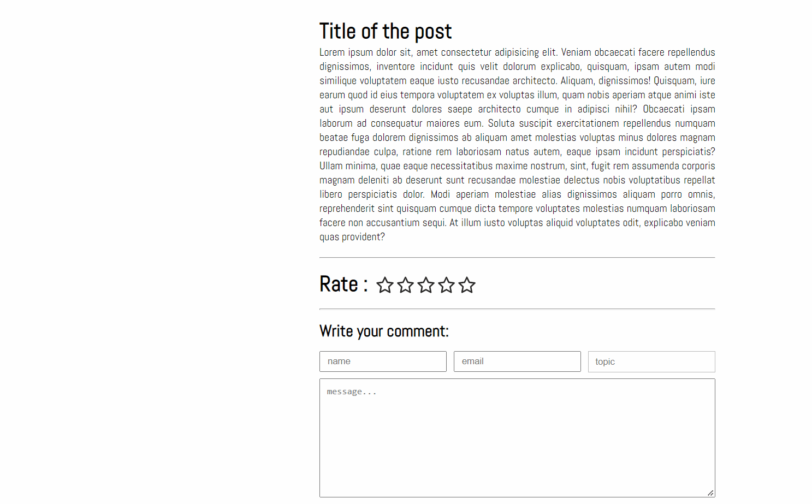The height and width of the screenshot is (504, 812).
Task: Click the 'Rate :' label
Action: [343, 284]
